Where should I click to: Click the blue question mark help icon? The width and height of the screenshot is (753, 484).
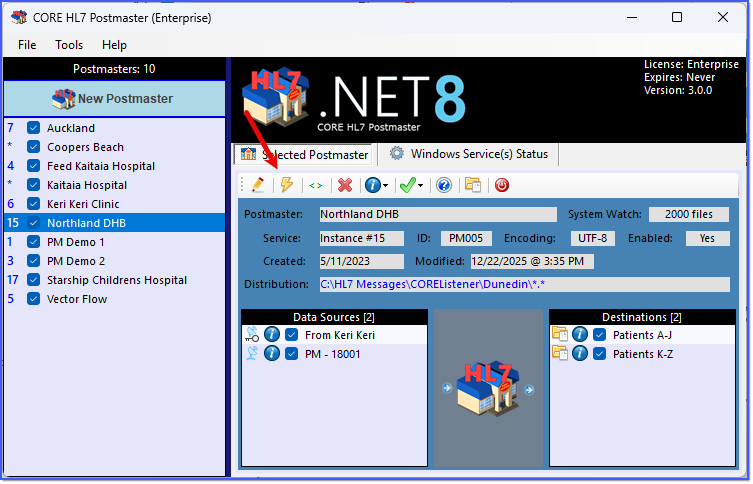click(x=444, y=185)
